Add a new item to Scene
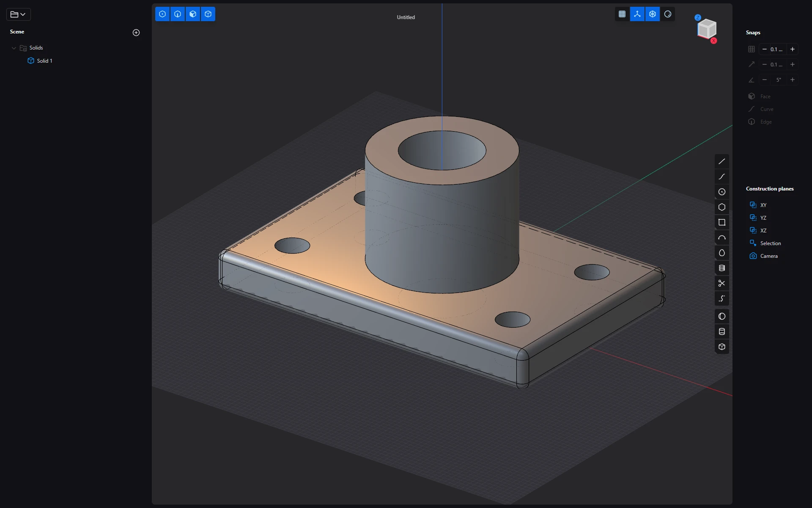The width and height of the screenshot is (812, 508). 136,33
